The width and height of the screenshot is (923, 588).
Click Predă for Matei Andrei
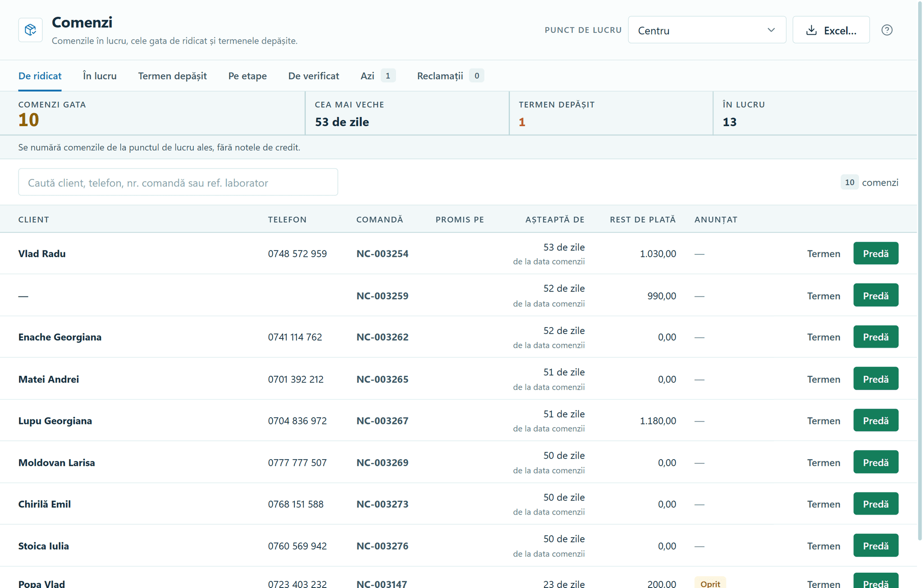click(875, 379)
